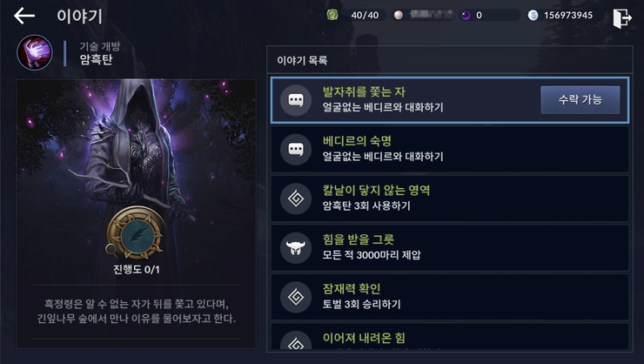Select the 이어져 내려온 힘 entry
Image resolution: width=644 pixels, height=364 pixels.
450,336
